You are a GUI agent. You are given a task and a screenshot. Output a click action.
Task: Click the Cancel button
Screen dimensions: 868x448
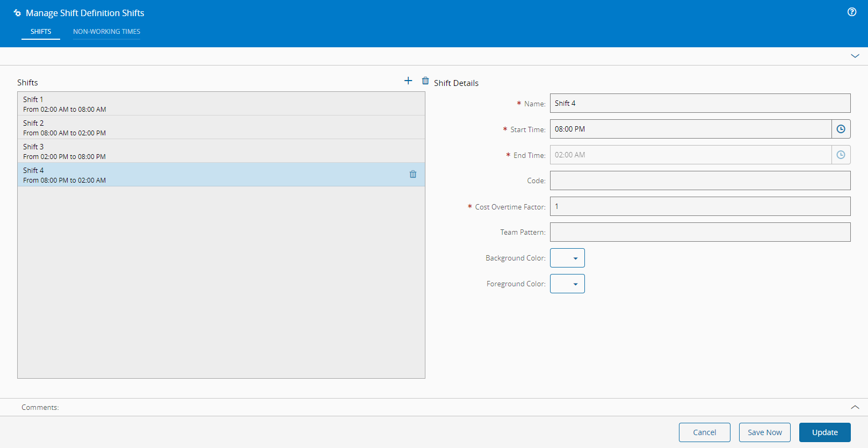[704, 432]
